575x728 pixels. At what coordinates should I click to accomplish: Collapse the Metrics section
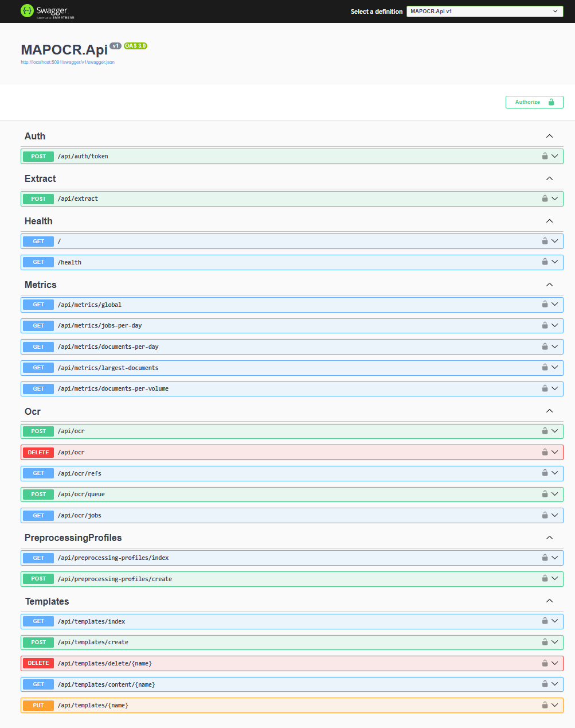pos(549,285)
